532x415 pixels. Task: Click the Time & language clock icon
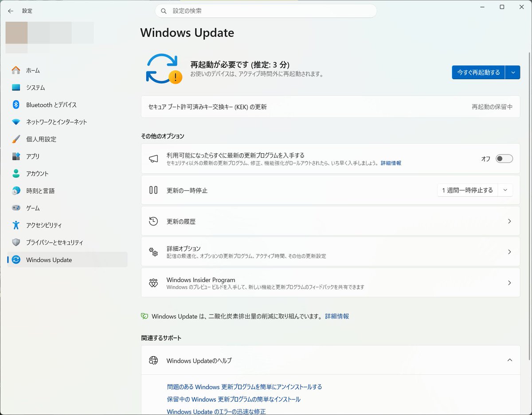pyautogui.click(x=16, y=191)
